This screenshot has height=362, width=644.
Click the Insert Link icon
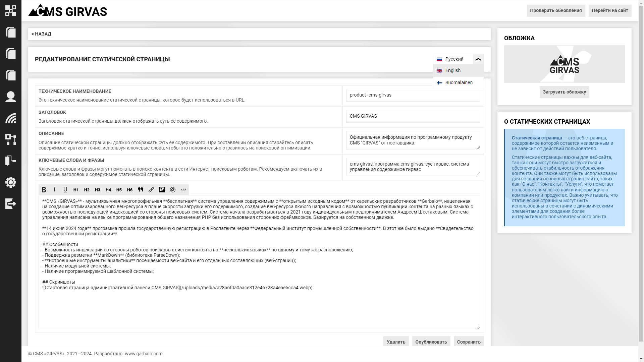pyautogui.click(x=151, y=190)
